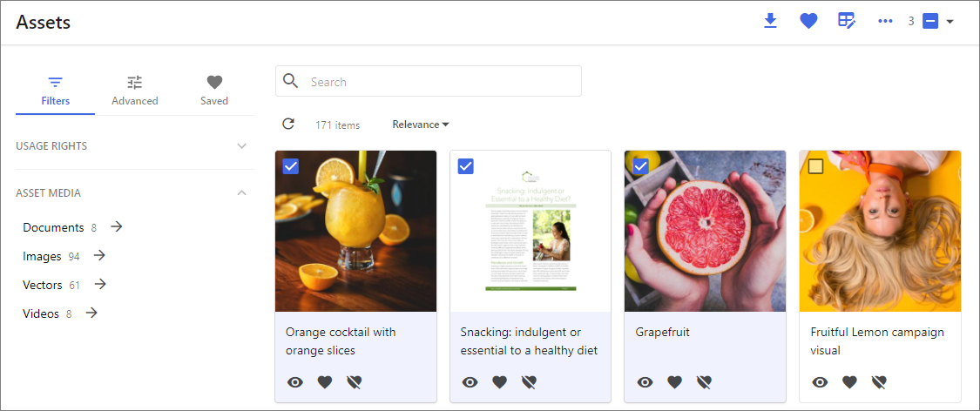Open the selection dropdown arrow beside count 3
The width and height of the screenshot is (980, 411).
click(950, 21)
